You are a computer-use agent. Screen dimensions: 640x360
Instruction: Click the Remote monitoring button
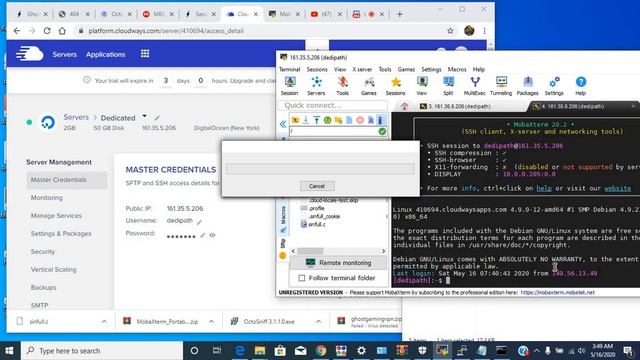click(x=338, y=263)
